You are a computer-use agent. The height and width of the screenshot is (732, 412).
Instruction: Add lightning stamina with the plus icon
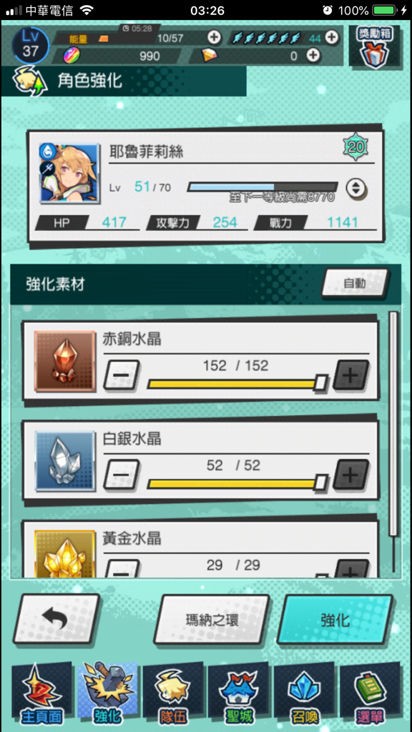coord(331,37)
